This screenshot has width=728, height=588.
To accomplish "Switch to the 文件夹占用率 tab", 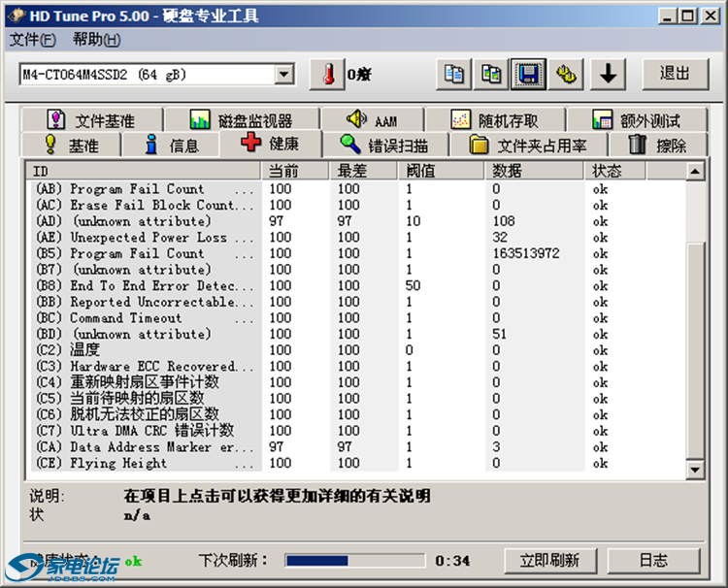I will click(x=528, y=145).
